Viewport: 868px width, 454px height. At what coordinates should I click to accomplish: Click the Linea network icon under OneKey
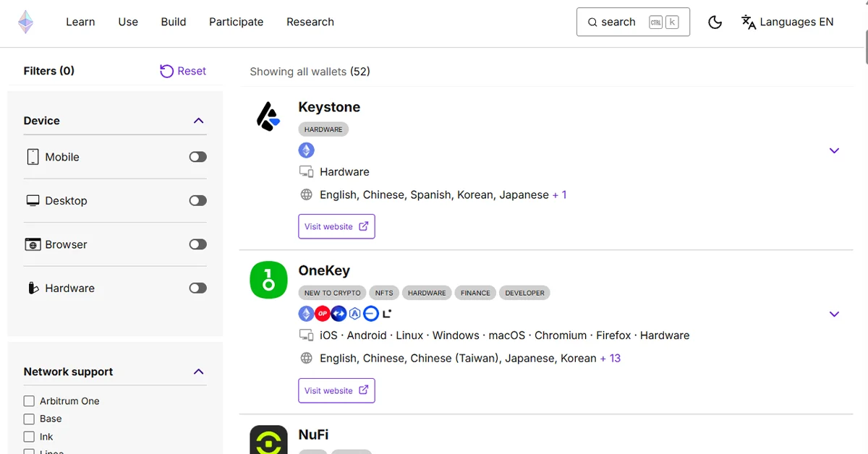click(387, 314)
